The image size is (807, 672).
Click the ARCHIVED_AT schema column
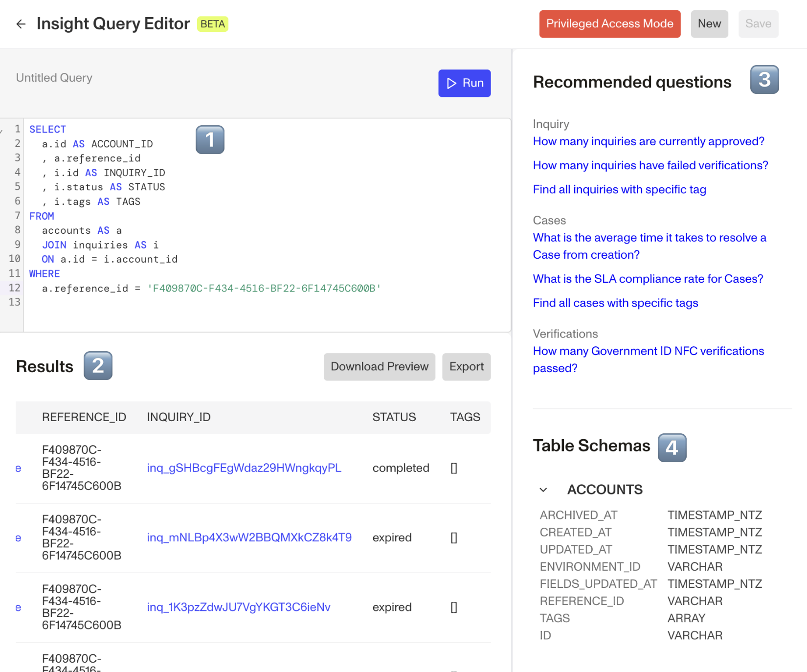point(579,515)
